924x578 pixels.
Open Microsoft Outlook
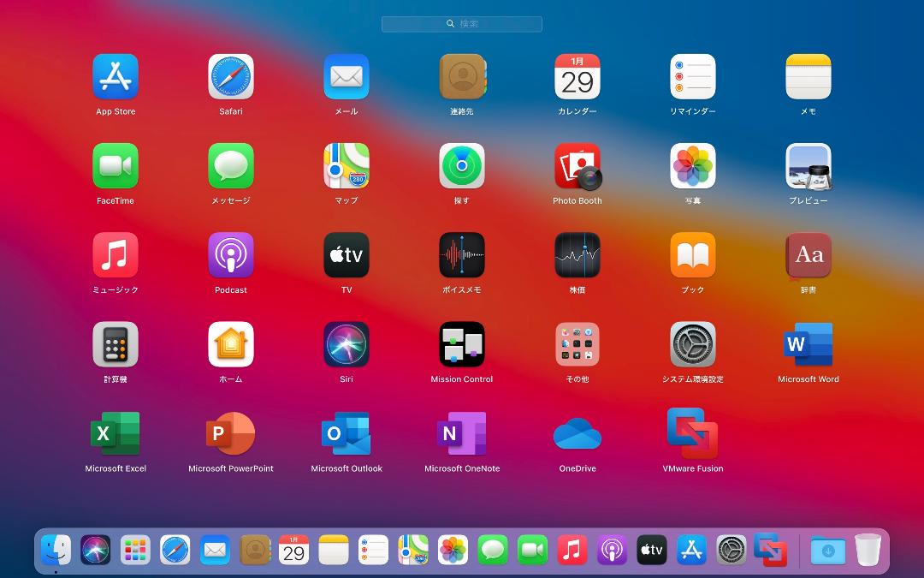pos(346,433)
